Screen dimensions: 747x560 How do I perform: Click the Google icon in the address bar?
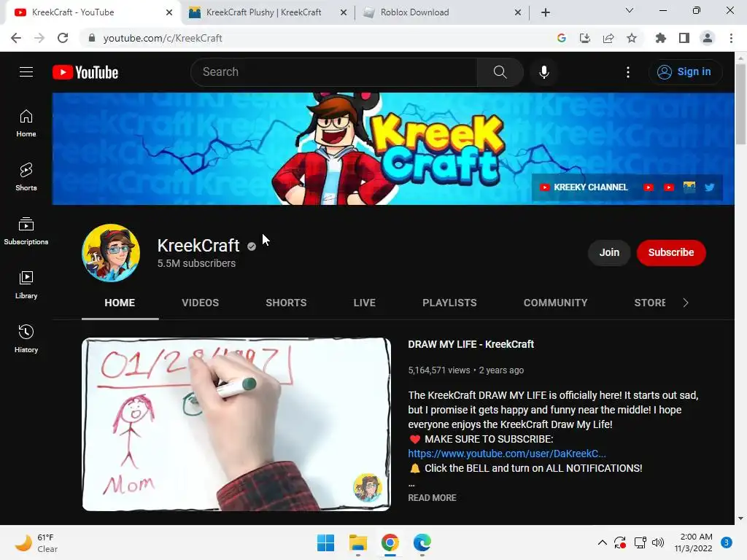click(x=561, y=38)
